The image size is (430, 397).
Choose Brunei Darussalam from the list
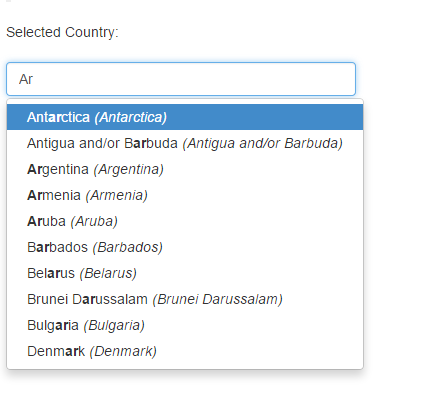[x=185, y=299]
